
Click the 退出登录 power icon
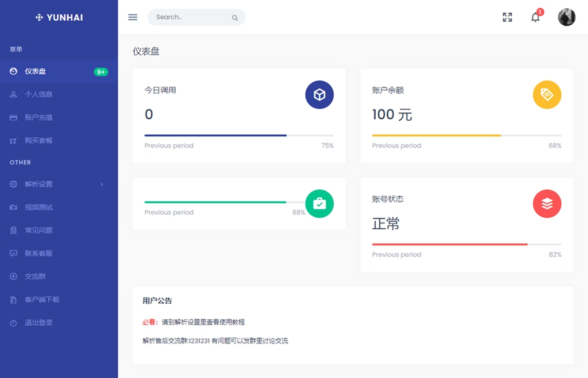point(13,323)
